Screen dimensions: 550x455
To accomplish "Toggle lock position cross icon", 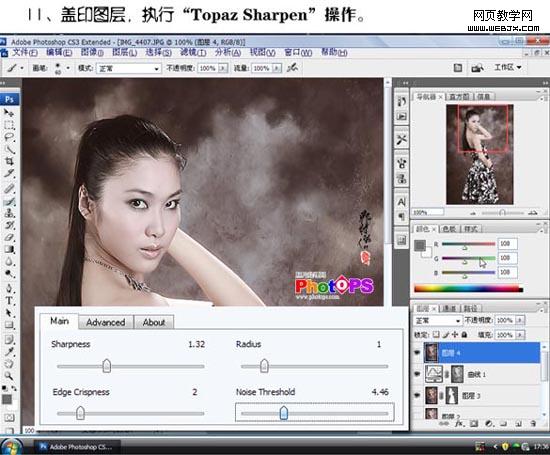I will 455,335.
